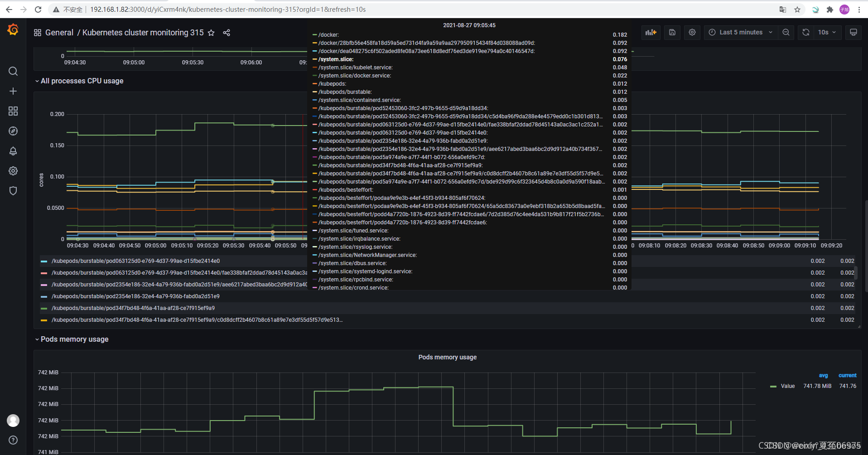The width and height of the screenshot is (868, 455).
Task: Click the 741.76 current value
Action: click(848, 386)
